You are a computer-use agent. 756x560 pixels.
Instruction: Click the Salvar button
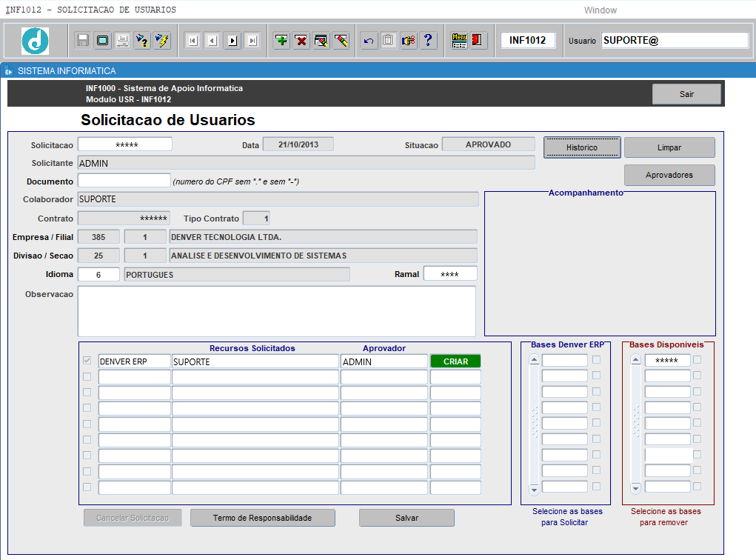(407, 518)
